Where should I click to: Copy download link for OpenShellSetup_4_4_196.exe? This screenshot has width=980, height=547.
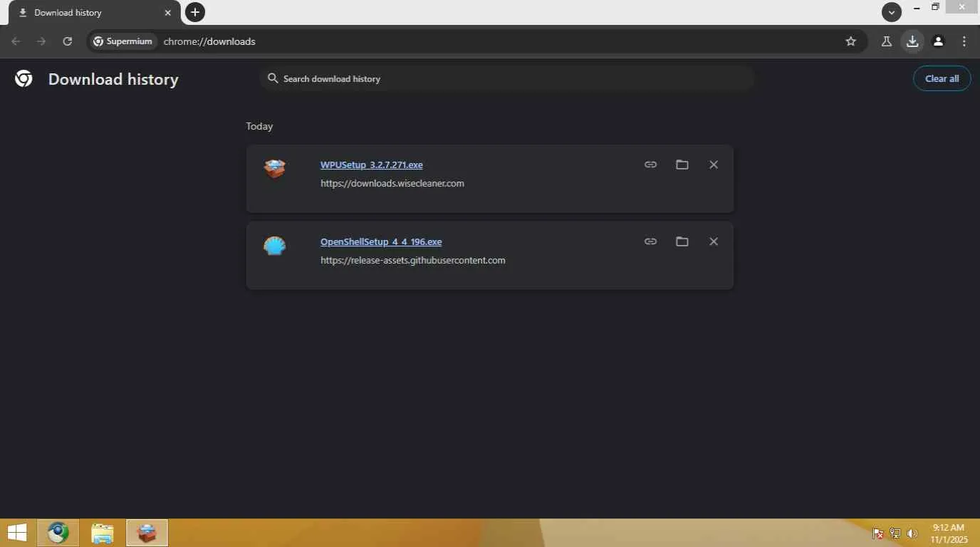point(650,241)
